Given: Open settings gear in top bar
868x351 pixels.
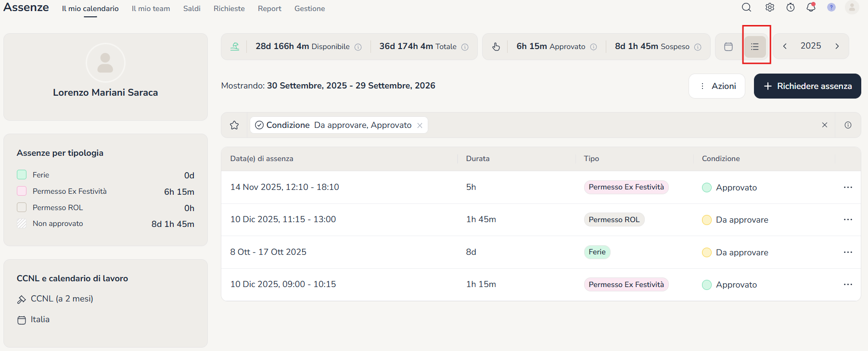Looking at the screenshot, I should [x=769, y=8].
